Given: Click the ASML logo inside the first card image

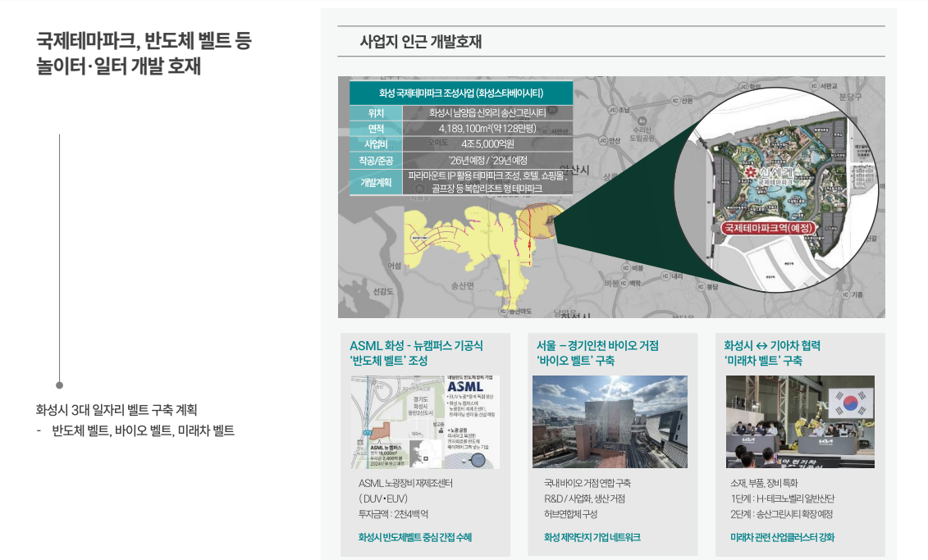Looking at the screenshot, I should tap(465, 386).
